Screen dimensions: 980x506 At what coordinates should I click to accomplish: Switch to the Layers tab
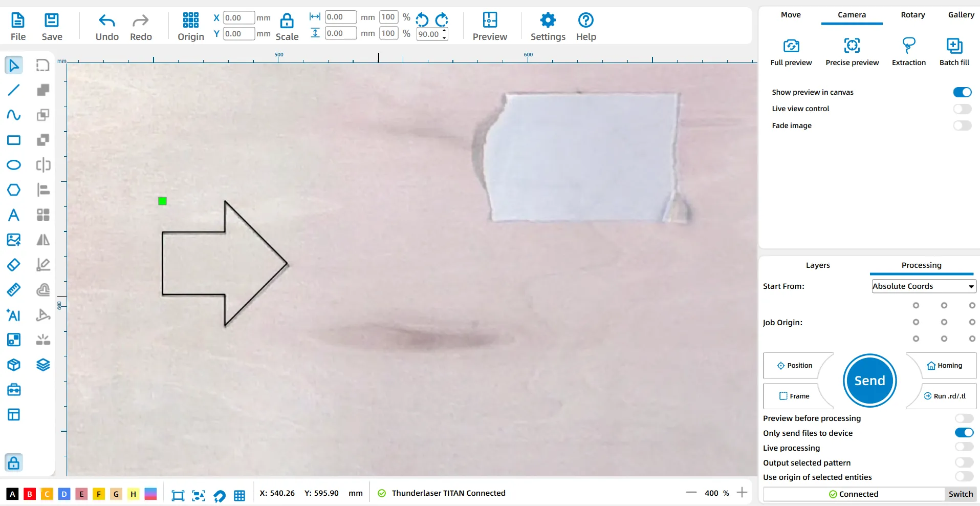click(817, 265)
